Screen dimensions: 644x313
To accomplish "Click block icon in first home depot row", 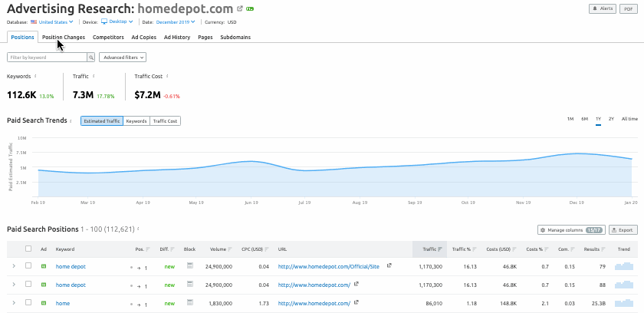I will [x=189, y=265].
